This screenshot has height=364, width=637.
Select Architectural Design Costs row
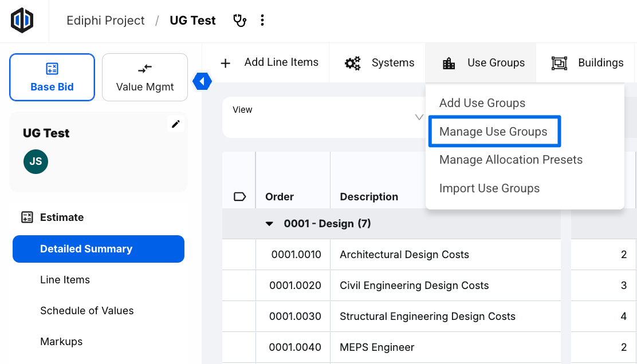(404, 255)
